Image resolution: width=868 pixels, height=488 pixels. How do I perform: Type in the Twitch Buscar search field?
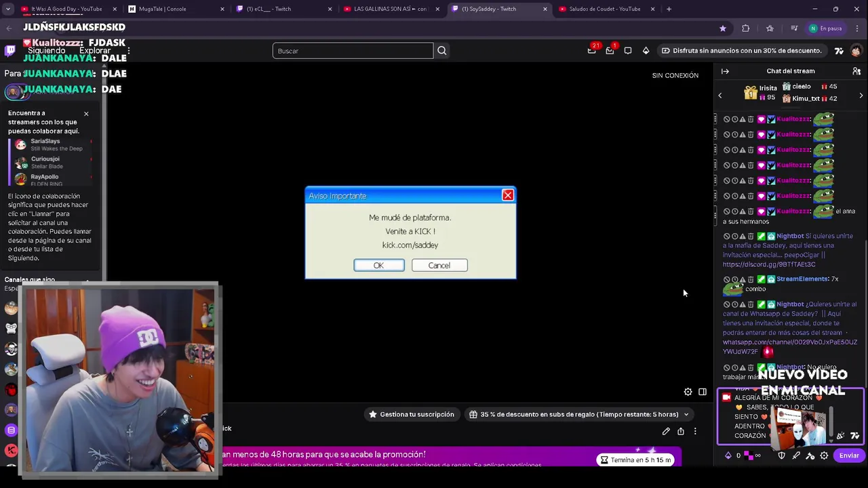pyautogui.click(x=353, y=51)
